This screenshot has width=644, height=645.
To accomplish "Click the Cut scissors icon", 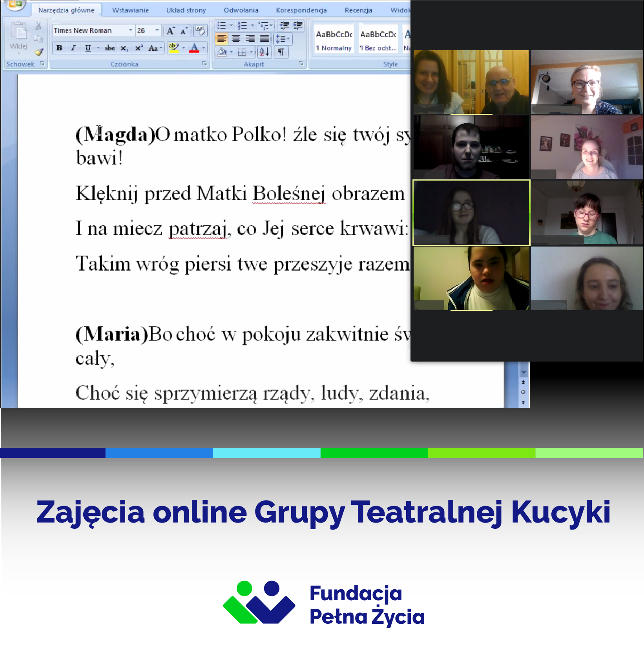I will (38, 26).
